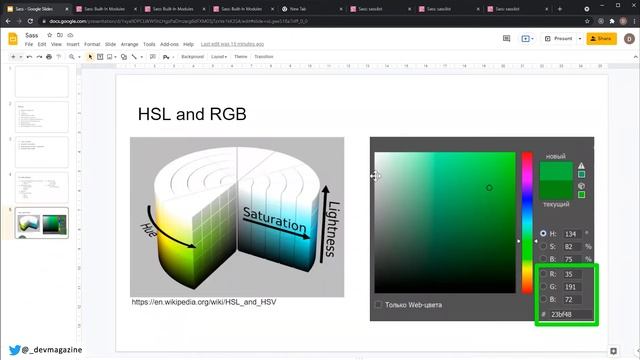Activate the paint format tool
640x360 pixels.
(59, 57)
